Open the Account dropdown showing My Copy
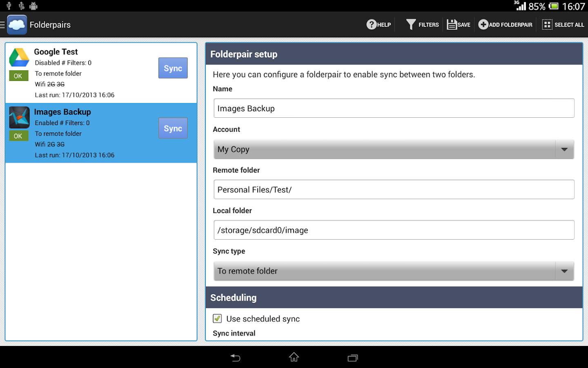This screenshot has height=368, width=588. coord(394,149)
